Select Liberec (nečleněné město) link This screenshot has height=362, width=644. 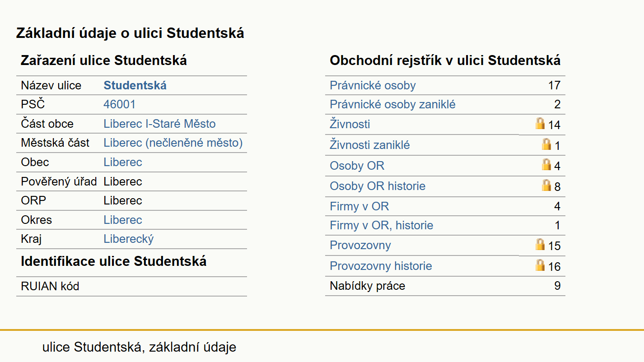(173, 143)
